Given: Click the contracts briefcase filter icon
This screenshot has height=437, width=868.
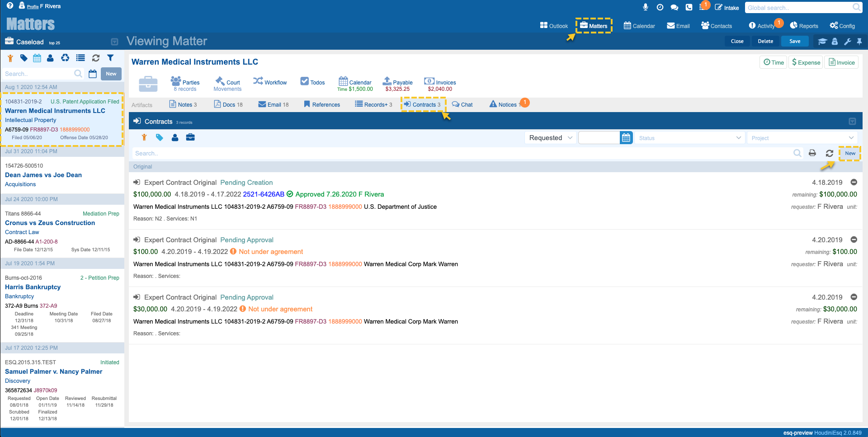Looking at the screenshot, I should tap(190, 137).
